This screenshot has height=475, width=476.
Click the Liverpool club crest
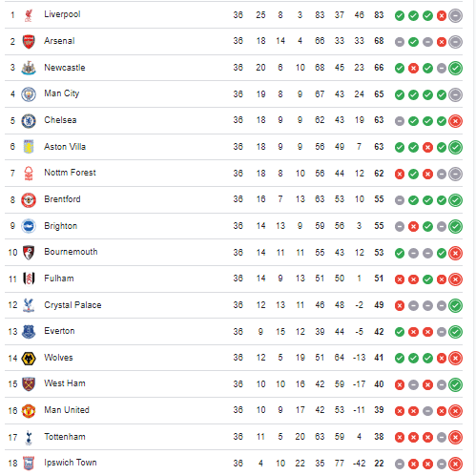point(29,15)
